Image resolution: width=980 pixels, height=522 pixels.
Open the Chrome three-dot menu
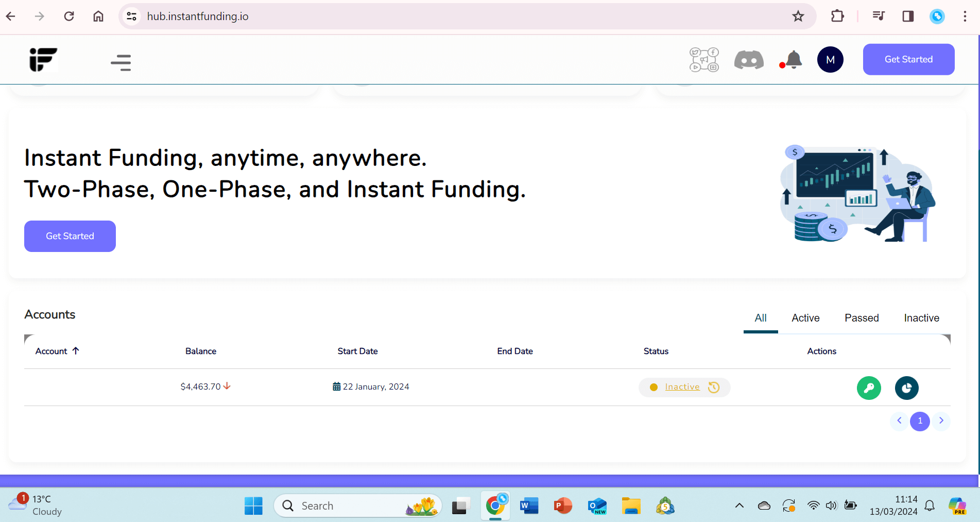965,16
